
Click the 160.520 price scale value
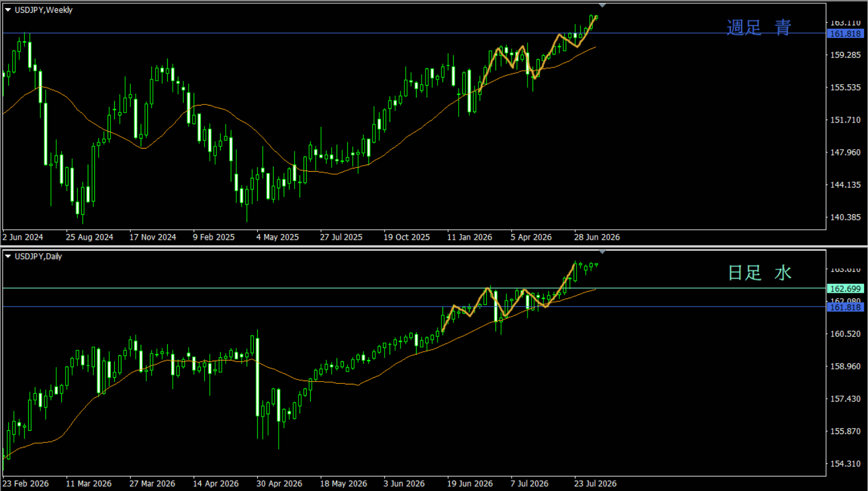pos(845,334)
